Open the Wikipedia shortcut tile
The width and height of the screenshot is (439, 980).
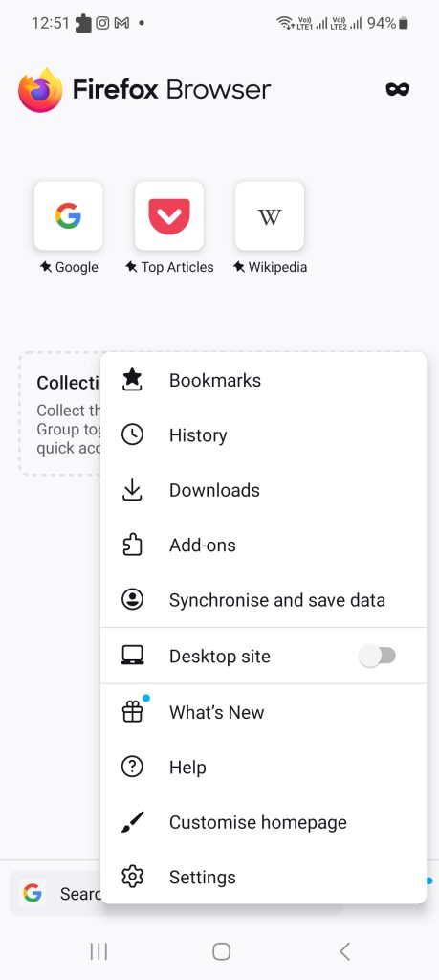[x=270, y=215]
